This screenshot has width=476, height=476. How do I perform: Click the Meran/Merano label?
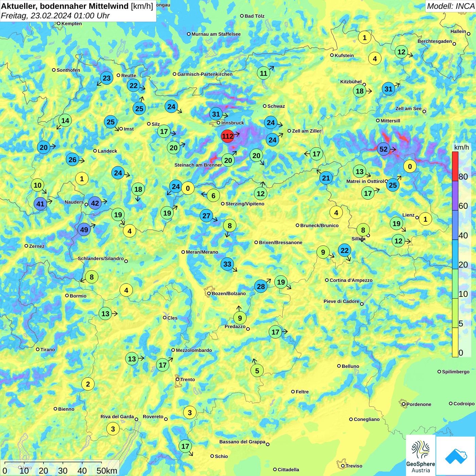[202, 252]
